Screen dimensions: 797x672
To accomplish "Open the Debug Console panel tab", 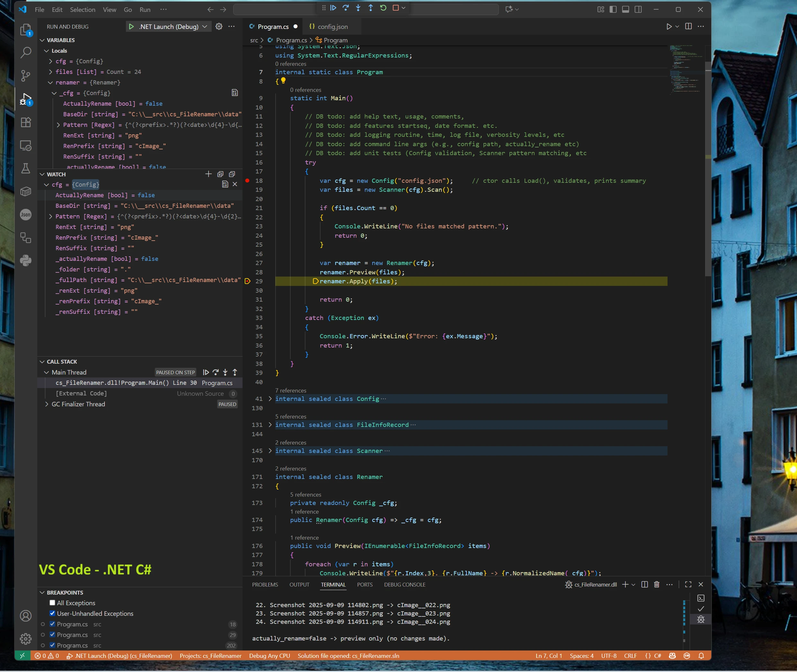I will point(404,584).
